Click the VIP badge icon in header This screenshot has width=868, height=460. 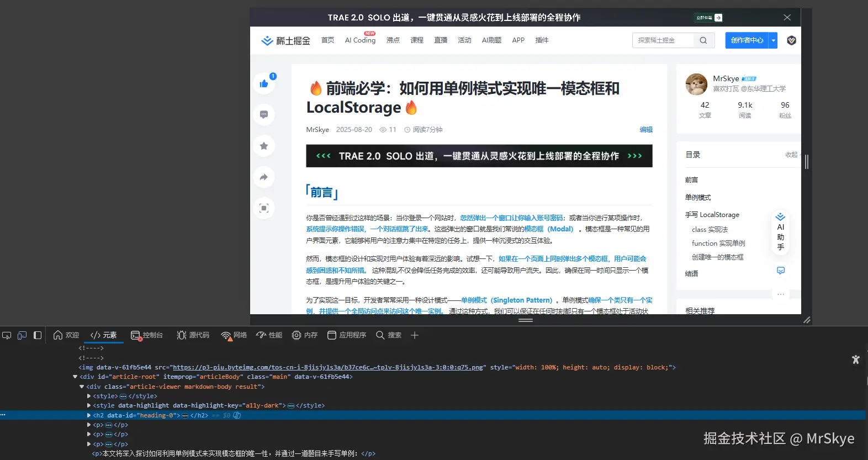tap(791, 40)
